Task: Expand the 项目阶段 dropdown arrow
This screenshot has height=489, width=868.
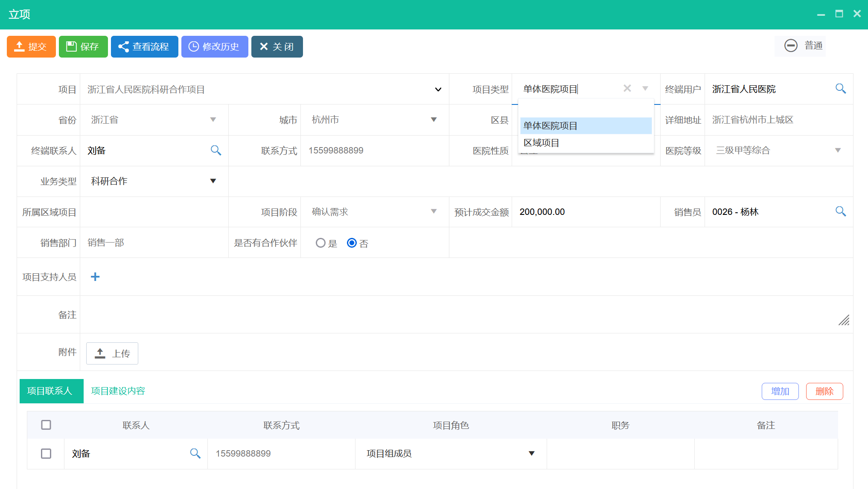Action: click(x=434, y=211)
